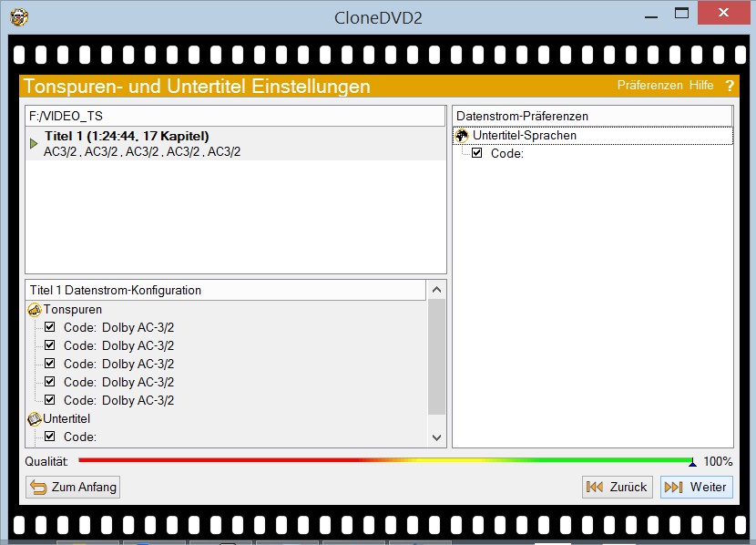The height and width of the screenshot is (545, 756).
Task: Toggle the fourth Dolby AC-3/2 audio track checkbox
Action: tap(50, 382)
